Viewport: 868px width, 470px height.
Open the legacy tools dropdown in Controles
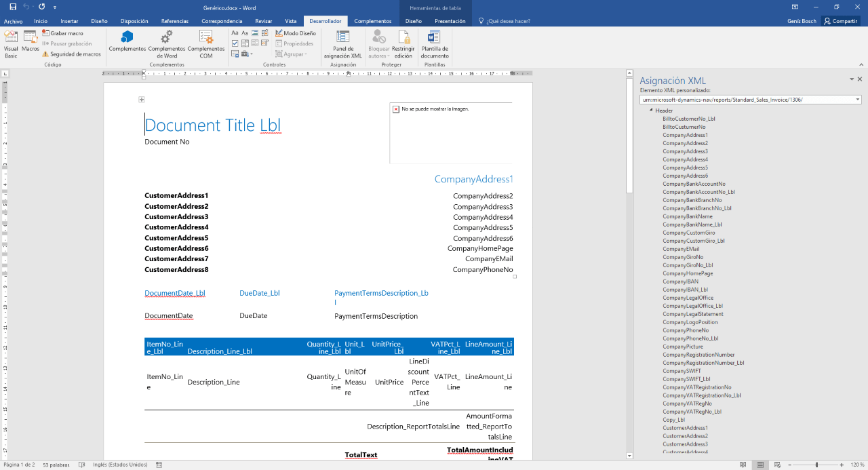coord(247,54)
